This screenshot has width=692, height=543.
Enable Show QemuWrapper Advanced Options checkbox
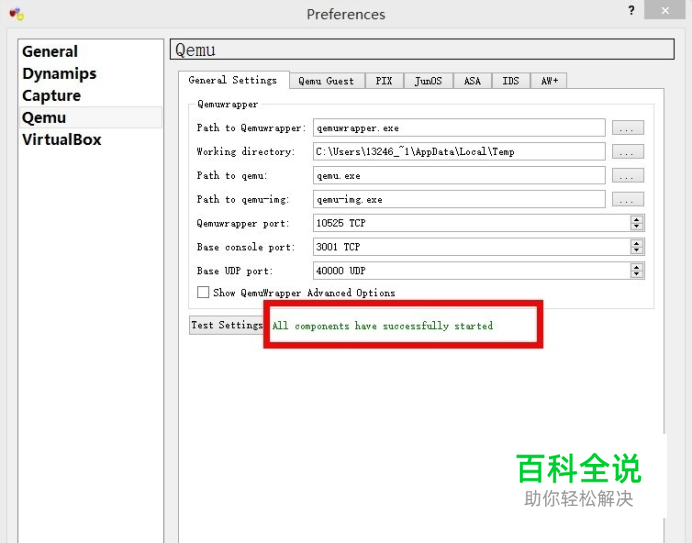pyautogui.click(x=203, y=292)
